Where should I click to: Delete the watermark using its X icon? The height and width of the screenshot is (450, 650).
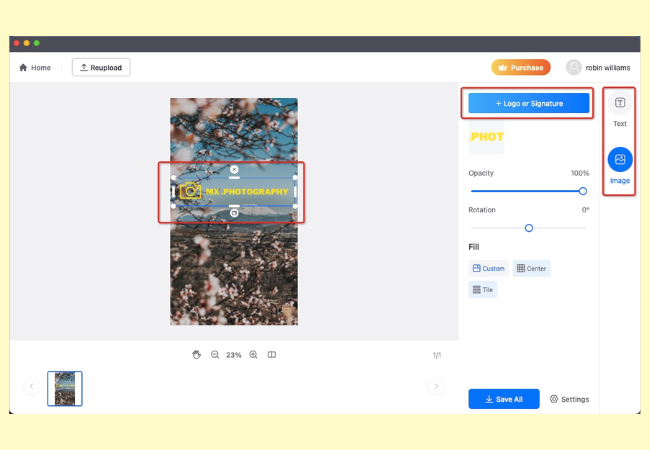click(x=234, y=170)
